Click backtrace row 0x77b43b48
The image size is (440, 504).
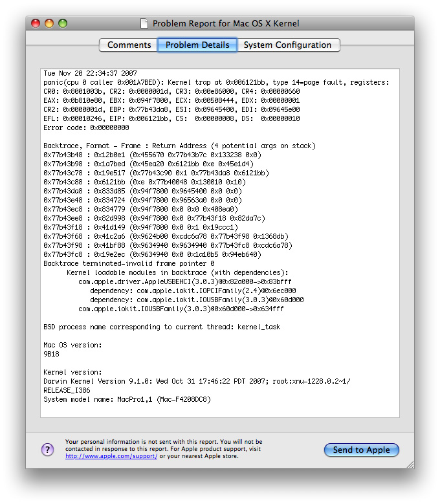[152, 155]
